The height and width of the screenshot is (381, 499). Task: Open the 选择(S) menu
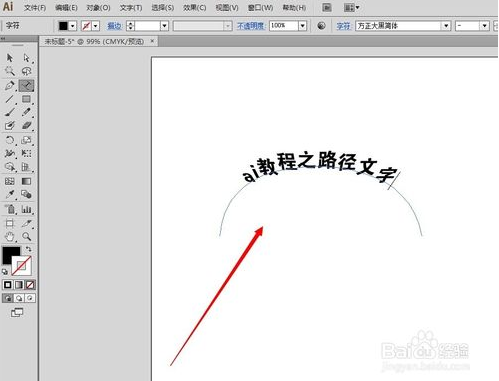point(162,7)
